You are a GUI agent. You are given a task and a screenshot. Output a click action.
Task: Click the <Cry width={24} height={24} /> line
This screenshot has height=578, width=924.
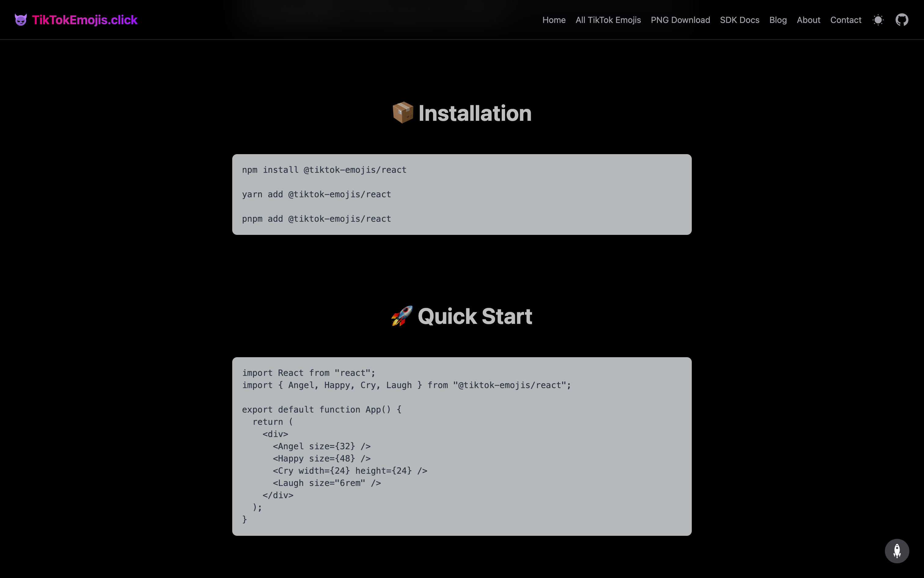350,471
